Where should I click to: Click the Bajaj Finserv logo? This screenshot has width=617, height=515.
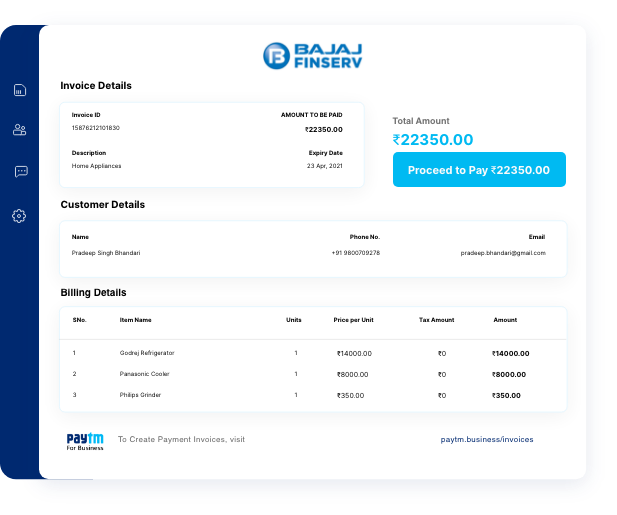tap(312, 56)
